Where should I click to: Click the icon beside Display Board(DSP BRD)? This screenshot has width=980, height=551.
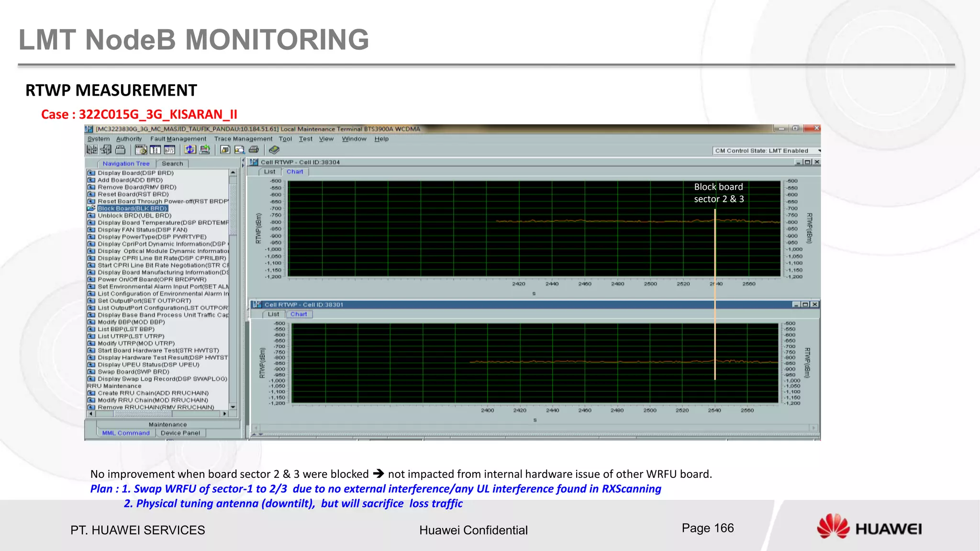[x=91, y=173]
